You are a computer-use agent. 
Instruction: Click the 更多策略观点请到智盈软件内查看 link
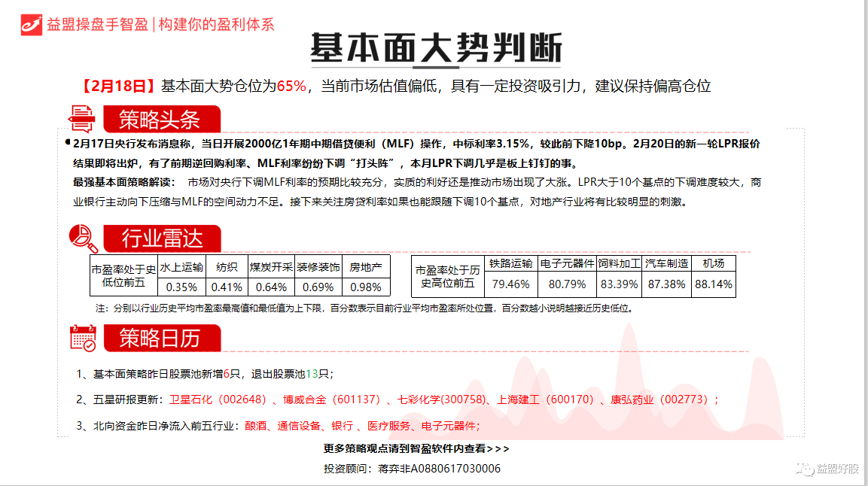tap(413, 449)
